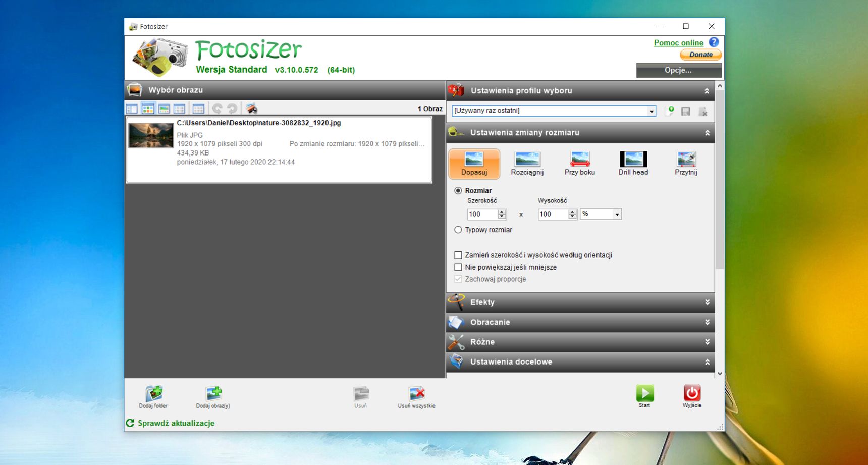Screen dimensions: 868x465
Task: Click the settings panel vertical scrollbar
Action: click(x=720, y=180)
